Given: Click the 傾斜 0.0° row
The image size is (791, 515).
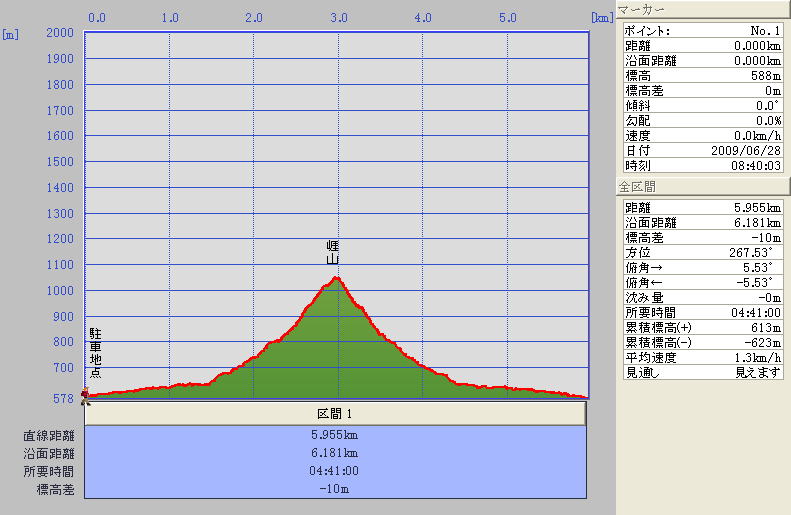Looking at the screenshot, I should (703, 106).
